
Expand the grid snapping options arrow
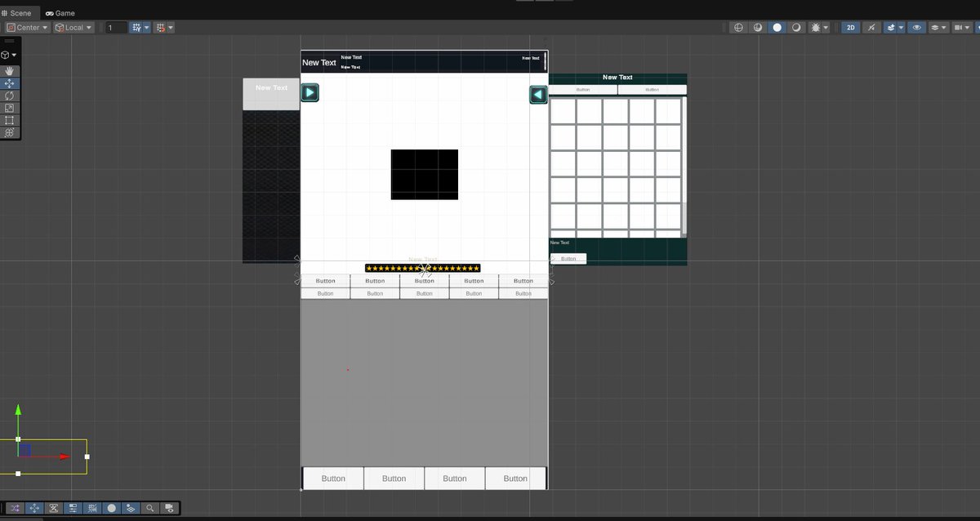147,28
